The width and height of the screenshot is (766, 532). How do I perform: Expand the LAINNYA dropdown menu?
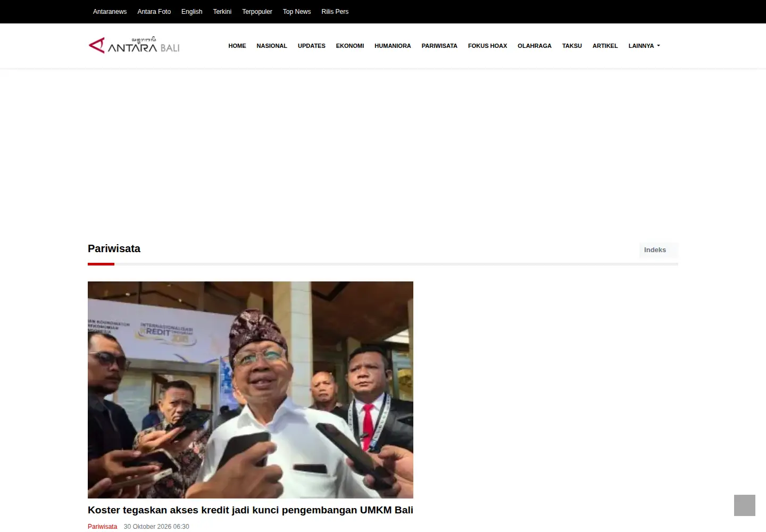coord(644,46)
